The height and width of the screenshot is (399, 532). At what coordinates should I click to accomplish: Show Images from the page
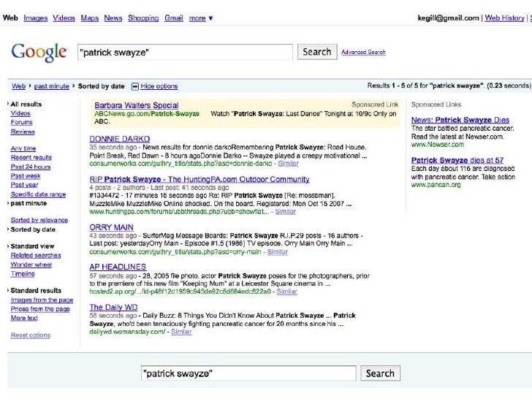click(x=42, y=300)
